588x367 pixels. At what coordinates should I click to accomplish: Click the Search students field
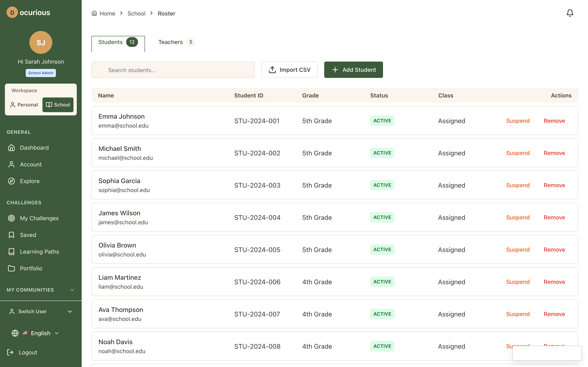[x=173, y=70]
